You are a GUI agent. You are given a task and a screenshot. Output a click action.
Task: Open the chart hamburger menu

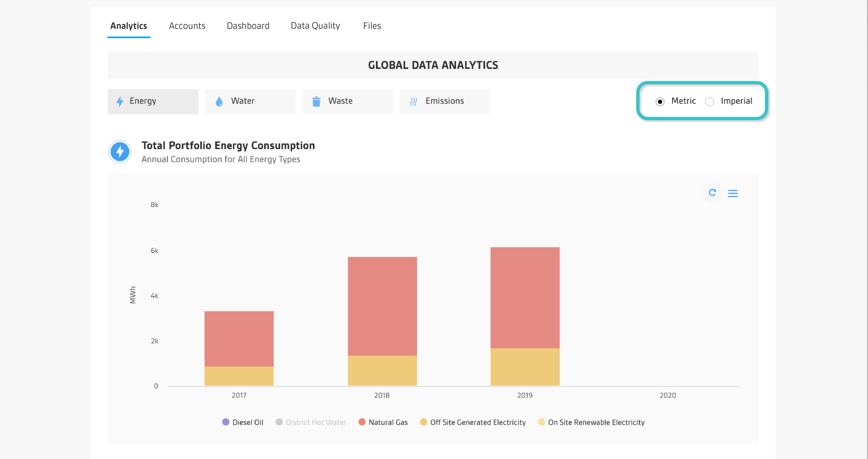tap(733, 193)
